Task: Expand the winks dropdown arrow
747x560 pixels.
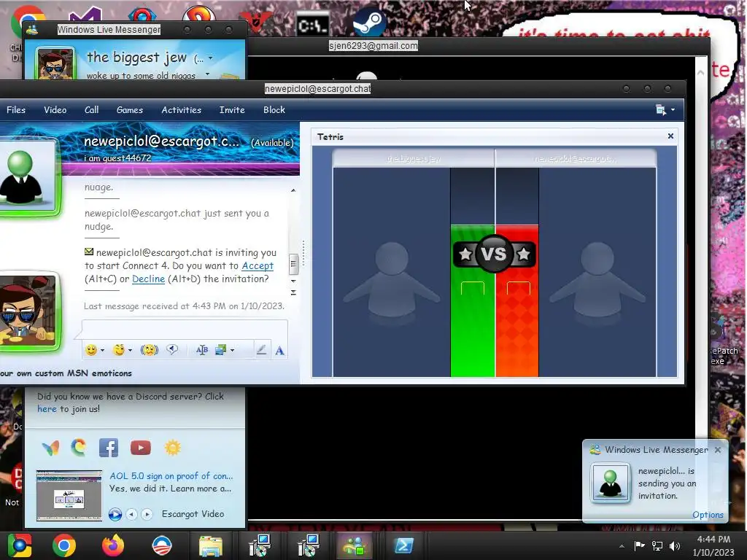Action: coord(130,351)
